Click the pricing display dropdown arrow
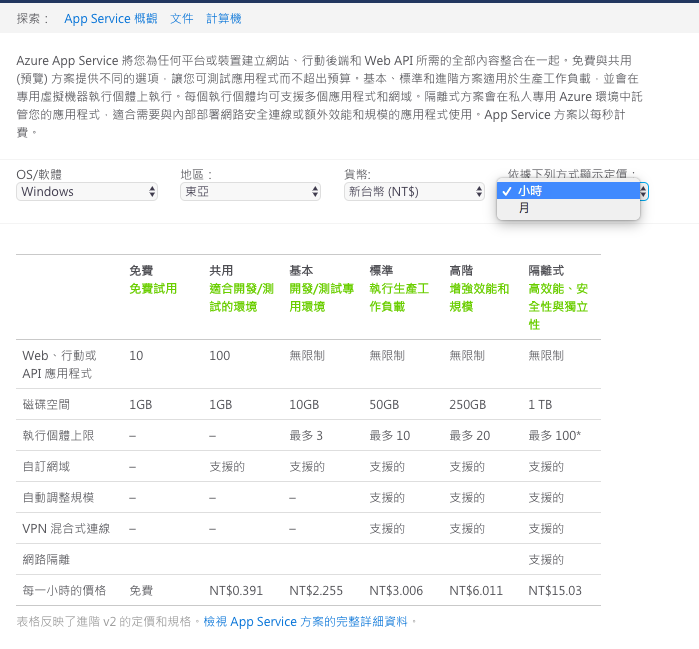 [x=643, y=192]
